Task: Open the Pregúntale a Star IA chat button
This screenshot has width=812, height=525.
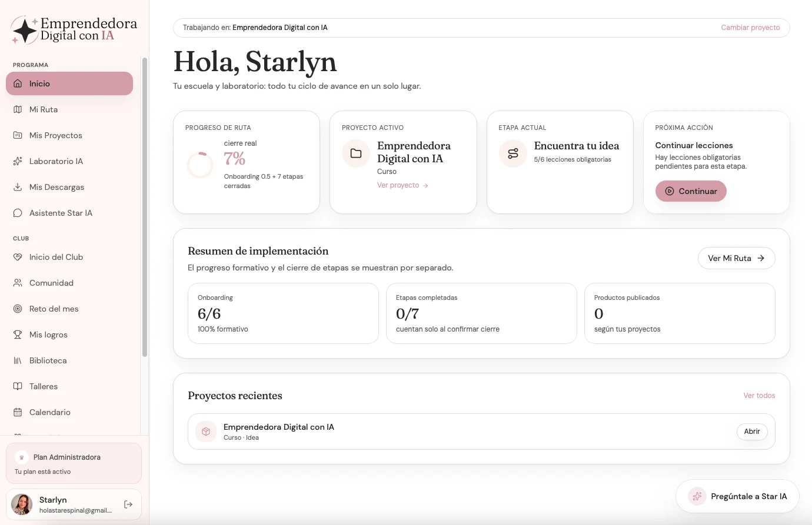Action: pyautogui.click(x=737, y=496)
